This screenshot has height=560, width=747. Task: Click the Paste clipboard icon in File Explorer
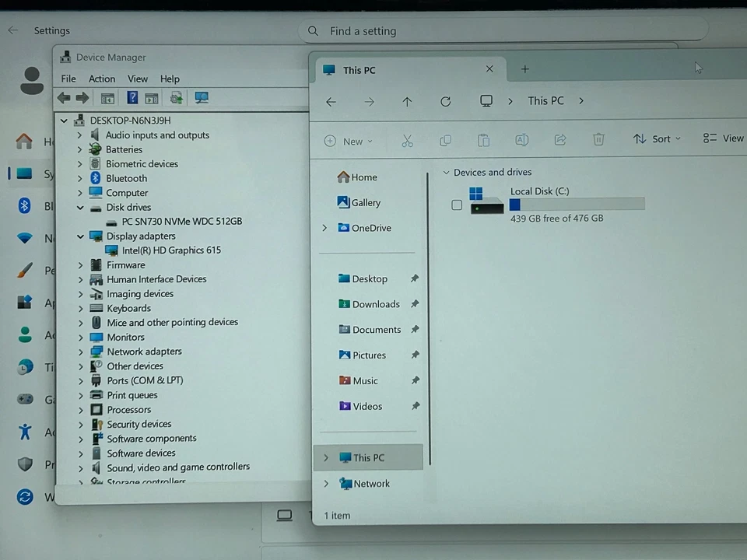(x=483, y=141)
